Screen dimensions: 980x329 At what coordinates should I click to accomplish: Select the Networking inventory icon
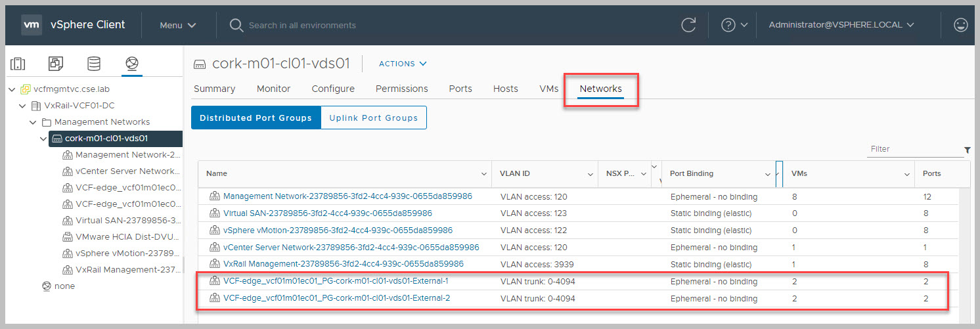coord(132,64)
